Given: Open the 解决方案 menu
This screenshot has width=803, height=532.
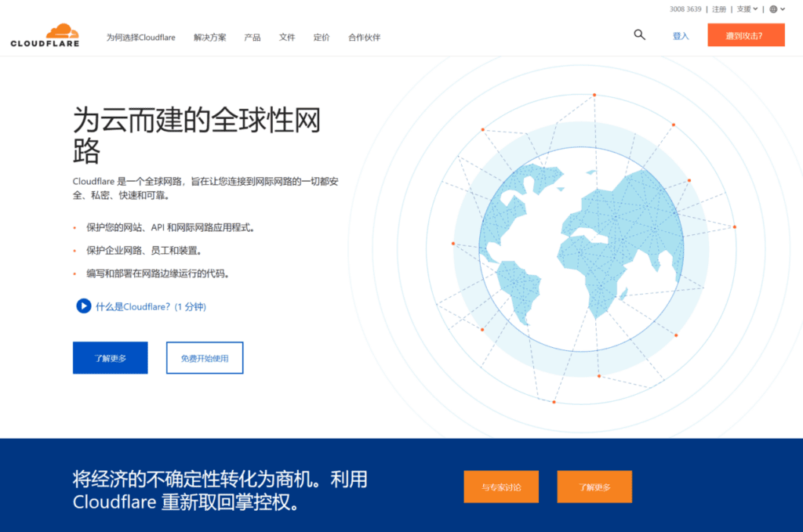Looking at the screenshot, I should [209, 37].
